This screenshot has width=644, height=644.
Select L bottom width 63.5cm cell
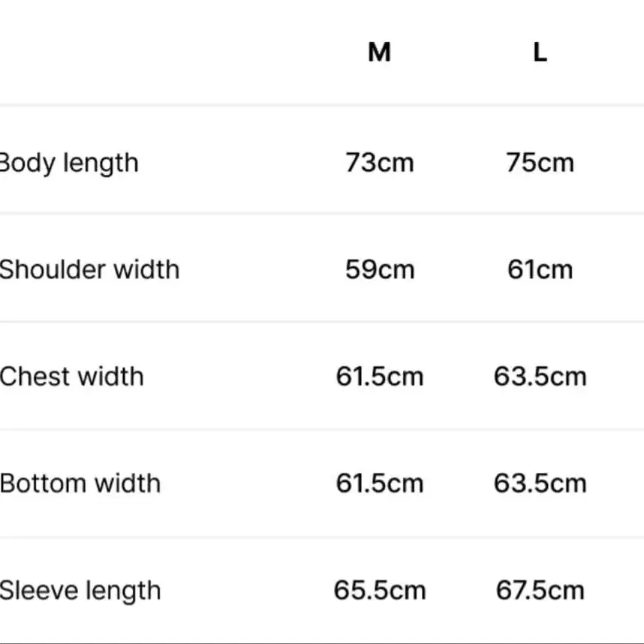click(540, 483)
